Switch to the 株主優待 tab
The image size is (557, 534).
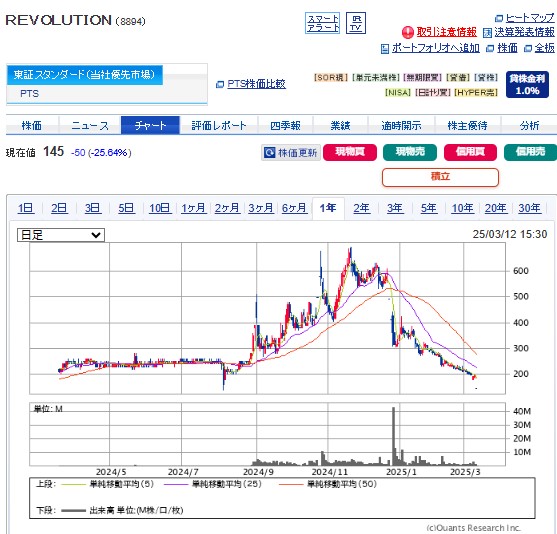coord(467,125)
